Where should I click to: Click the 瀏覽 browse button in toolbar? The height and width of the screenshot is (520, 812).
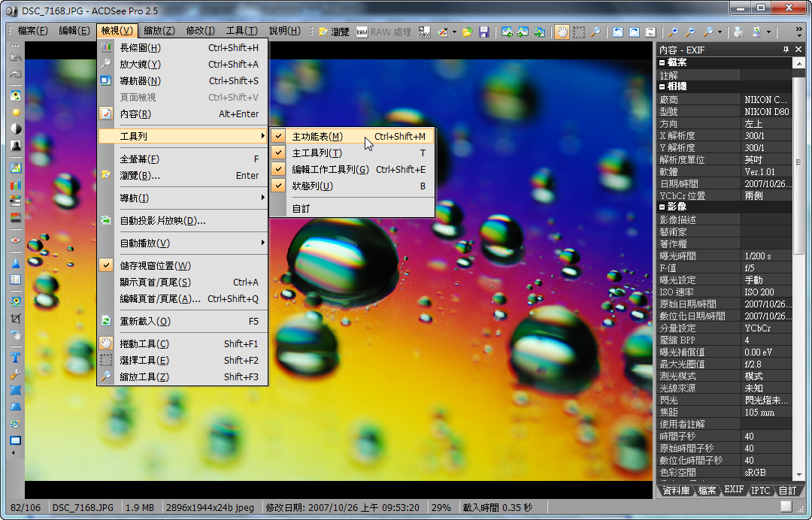pyautogui.click(x=334, y=32)
